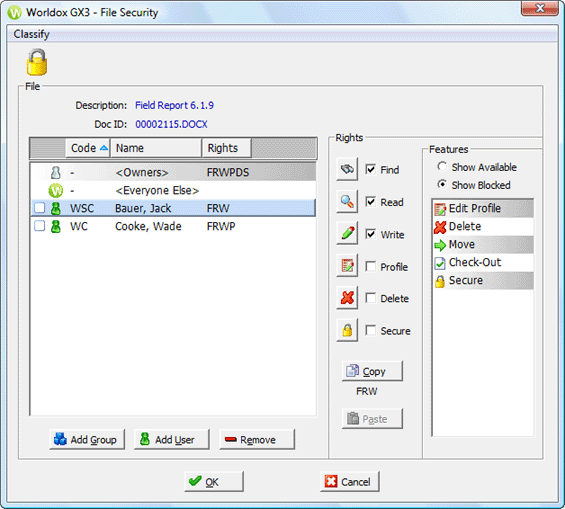
Task: Click the Profile rights notepad icon button
Action: (347, 265)
